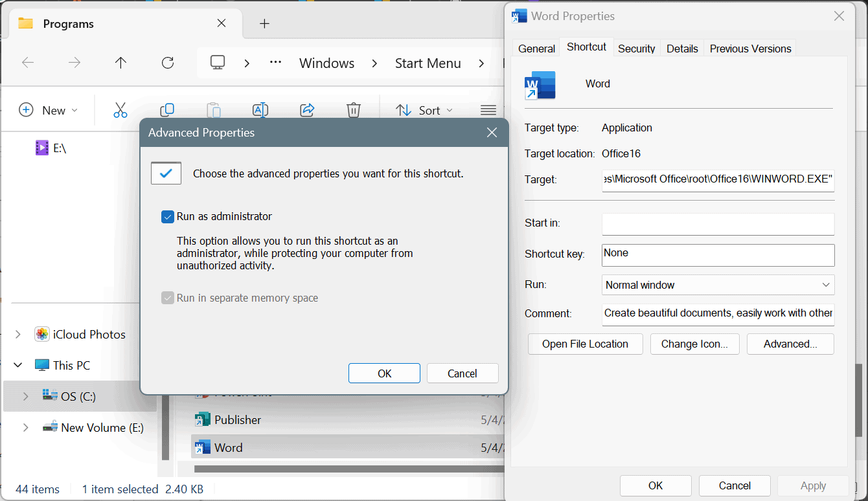Click the Target path field

click(x=718, y=179)
